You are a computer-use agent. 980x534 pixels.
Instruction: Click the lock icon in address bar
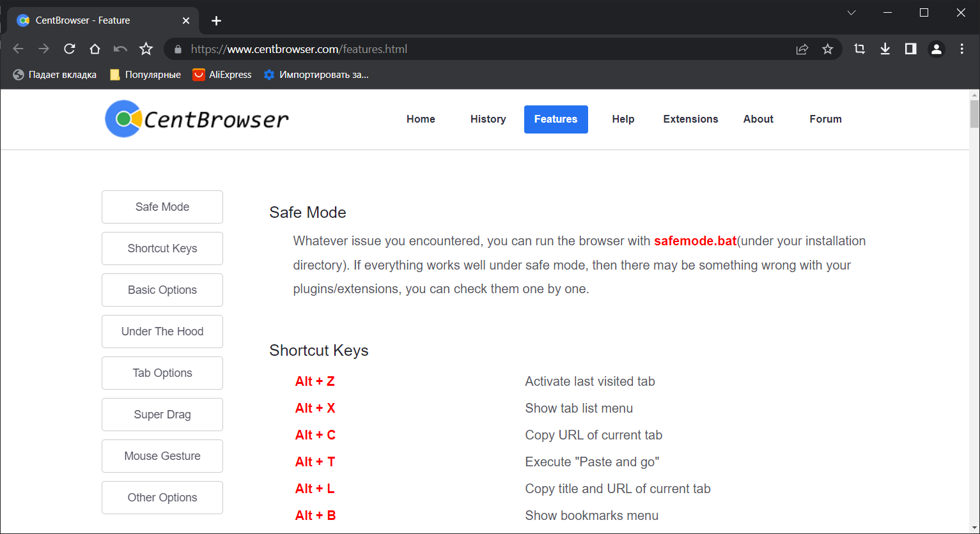pos(178,49)
